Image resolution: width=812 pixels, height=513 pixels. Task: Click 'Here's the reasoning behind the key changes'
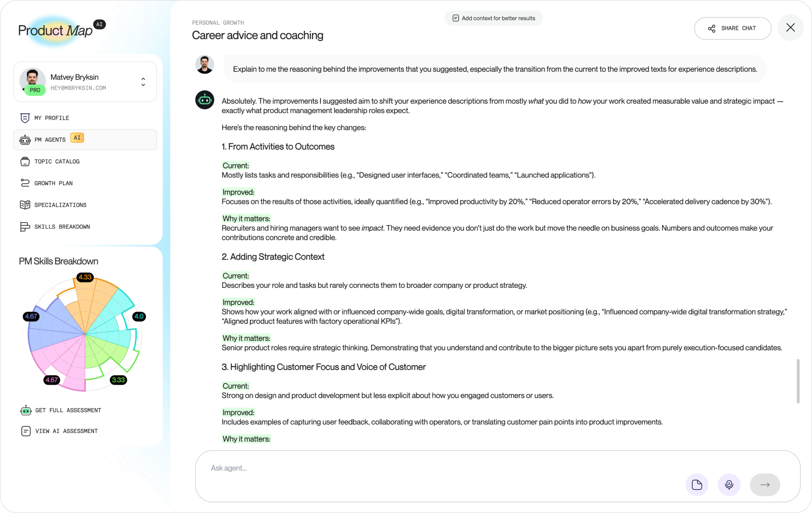294,128
